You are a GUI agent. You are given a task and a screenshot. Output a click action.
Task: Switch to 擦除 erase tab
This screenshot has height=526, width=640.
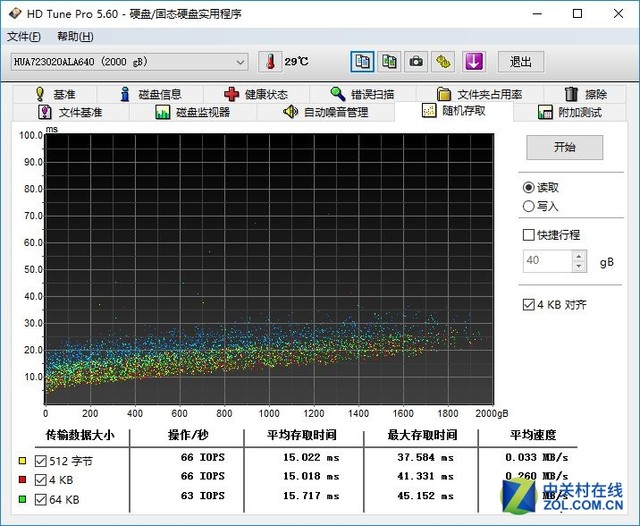pyautogui.click(x=585, y=94)
